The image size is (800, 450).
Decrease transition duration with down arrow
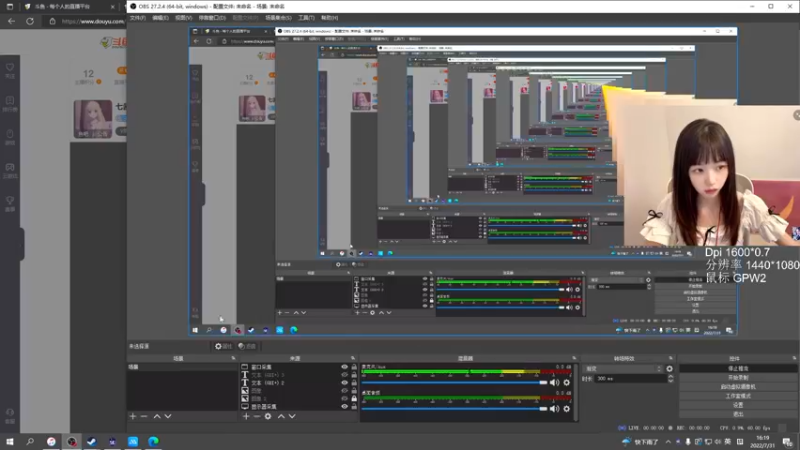click(670, 381)
